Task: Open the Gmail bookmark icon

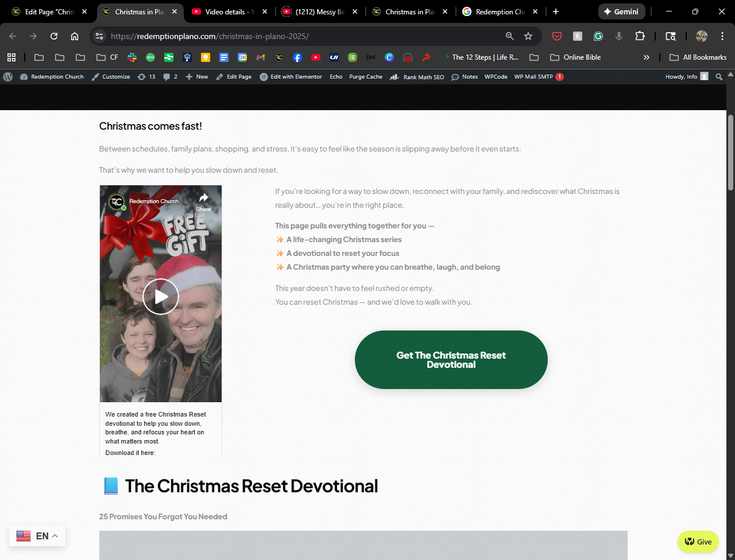Action: pyautogui.click(x=261, y=57)
